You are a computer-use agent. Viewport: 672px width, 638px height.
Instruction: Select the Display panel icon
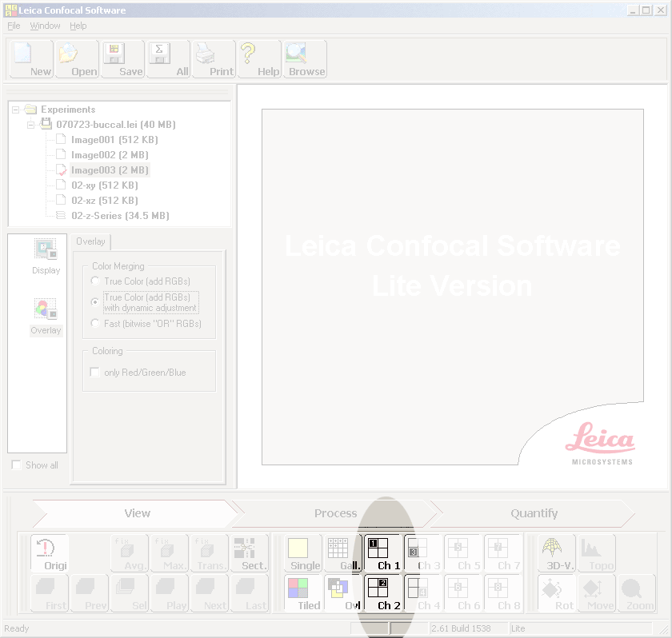[46, 257]
